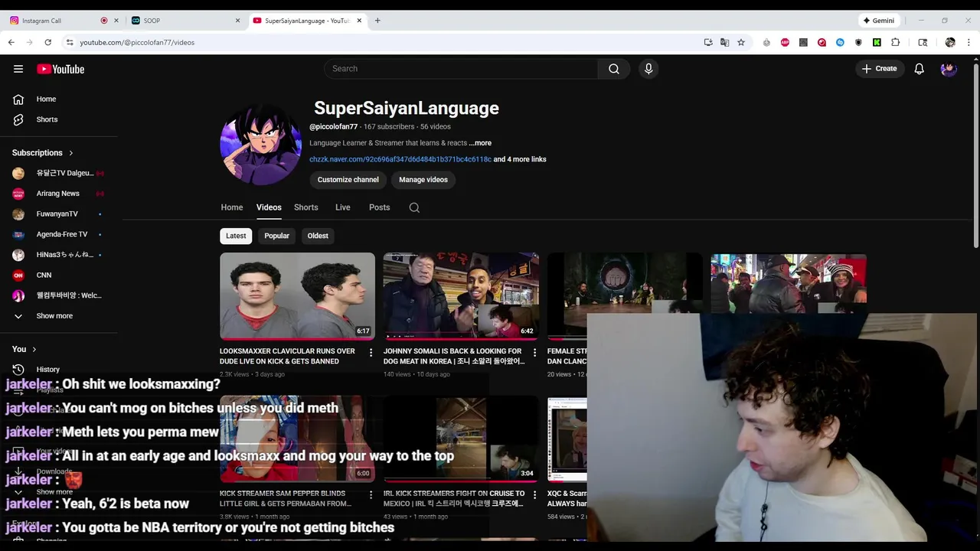Open the Adblock Plus extension
980x551 pixels.
pos(785,42)
